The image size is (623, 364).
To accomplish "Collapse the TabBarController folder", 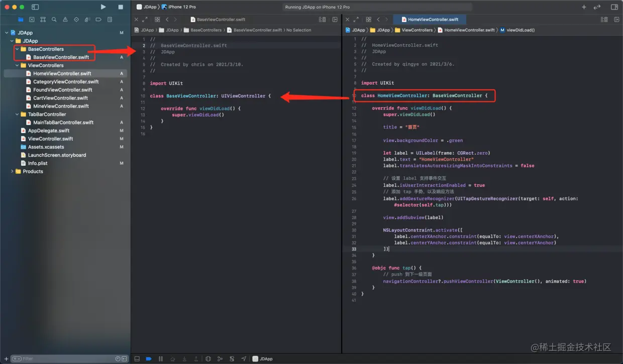I will (x=17, y=114).
